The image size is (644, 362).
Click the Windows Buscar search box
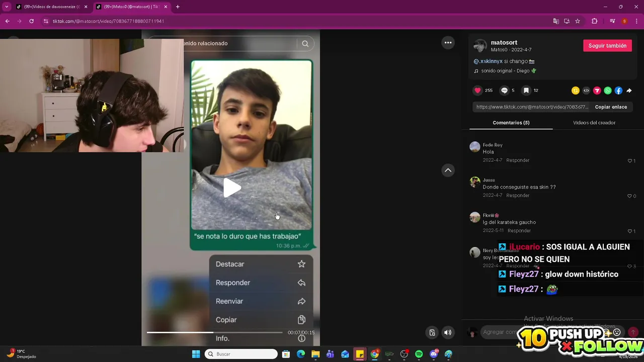pos(242,354)
